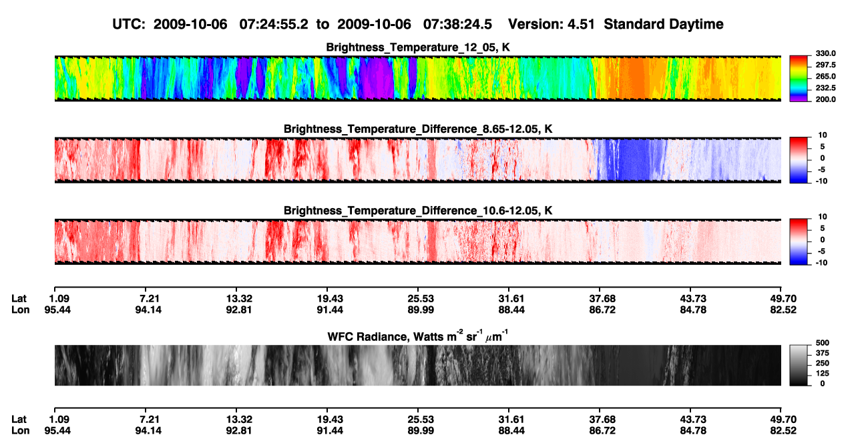Click latitude 13.32 under the 10.6-12.05 panel
Screen dimensions: 868x445
pyautogui.click(x=240, y=298)
